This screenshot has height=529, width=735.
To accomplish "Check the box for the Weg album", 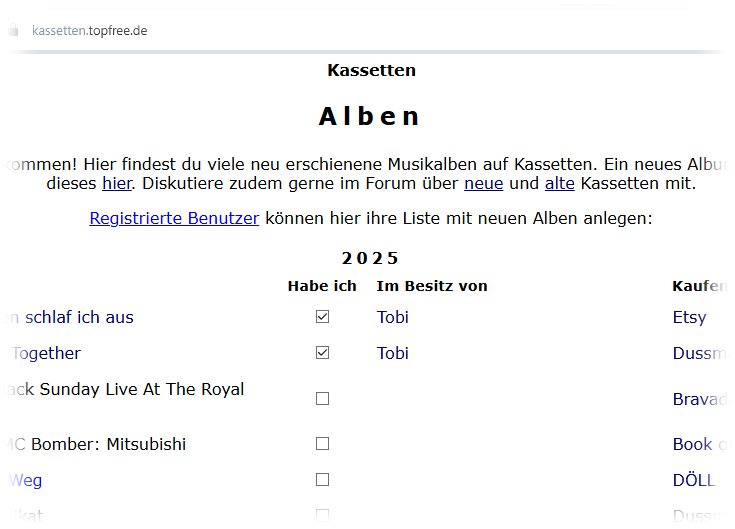I will tap(322, 480).
